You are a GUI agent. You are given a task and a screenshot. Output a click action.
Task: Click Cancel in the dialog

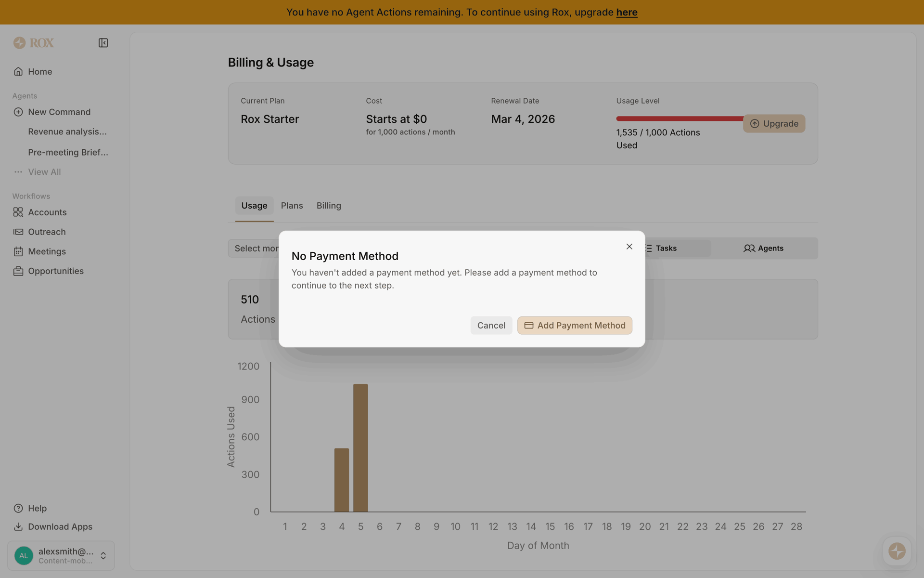pos(491,326)
